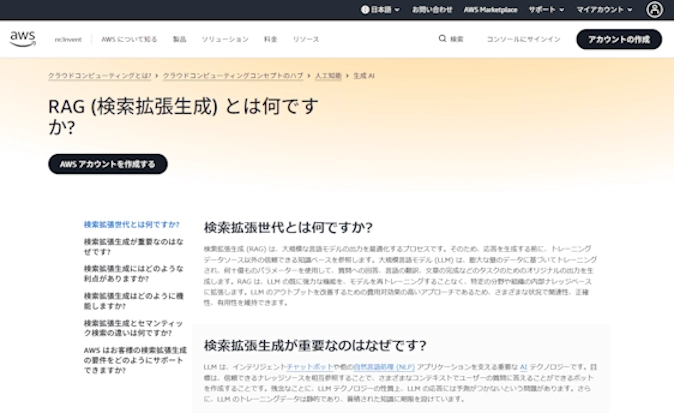
Task: Jump to 検索拡張生成はどのように機能 in sidebar
Action: pyautogui.click(x=134, y=301)
